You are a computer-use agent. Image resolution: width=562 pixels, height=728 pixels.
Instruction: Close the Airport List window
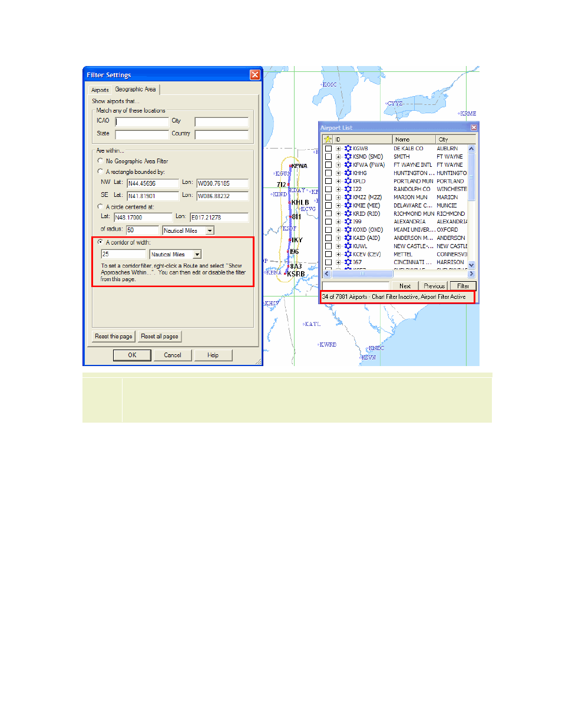[x=474, y=127]
